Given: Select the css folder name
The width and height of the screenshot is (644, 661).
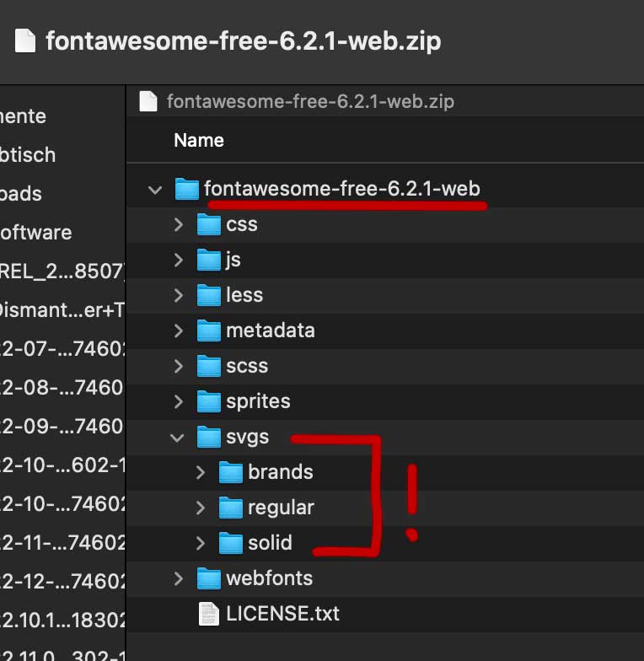Looking at the screenshot, I should 242,224.
